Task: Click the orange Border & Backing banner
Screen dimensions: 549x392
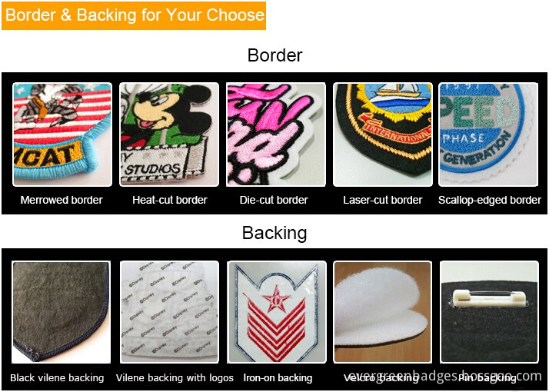Action: coord(134,15)
